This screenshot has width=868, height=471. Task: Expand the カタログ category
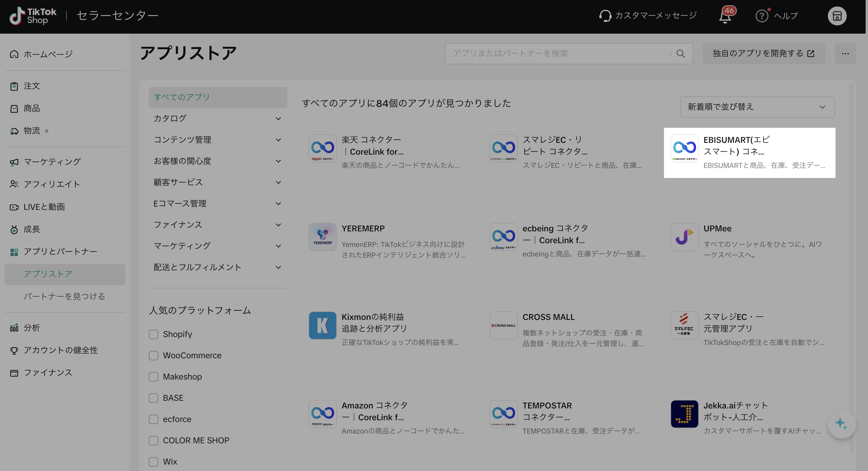click(x=217, y=119)
